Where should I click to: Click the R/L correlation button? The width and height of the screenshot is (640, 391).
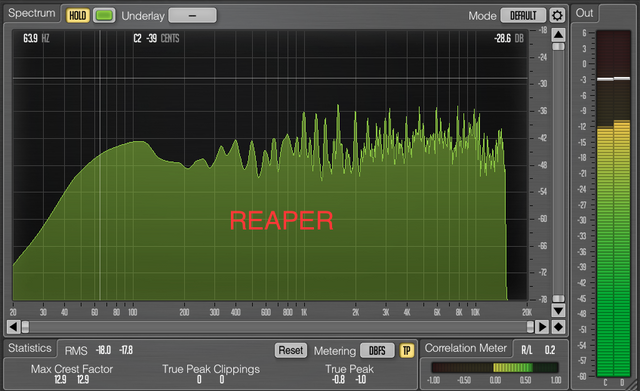527,350
